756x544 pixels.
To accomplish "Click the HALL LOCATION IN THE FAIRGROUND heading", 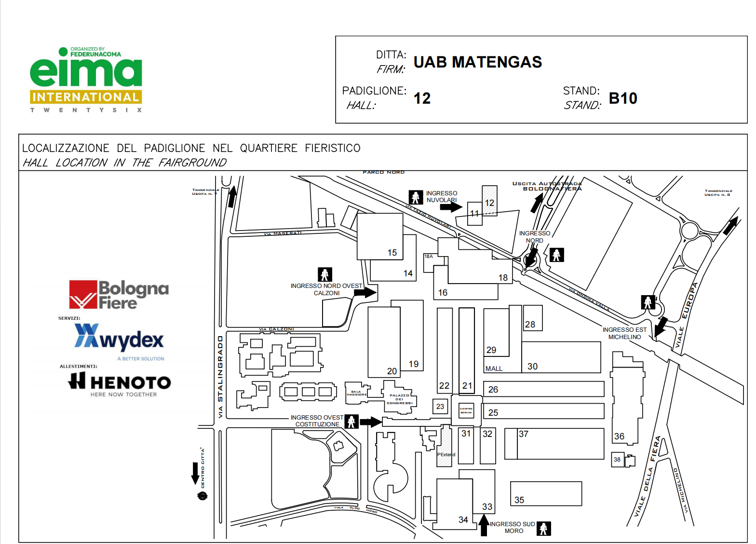I will point(124,163).
